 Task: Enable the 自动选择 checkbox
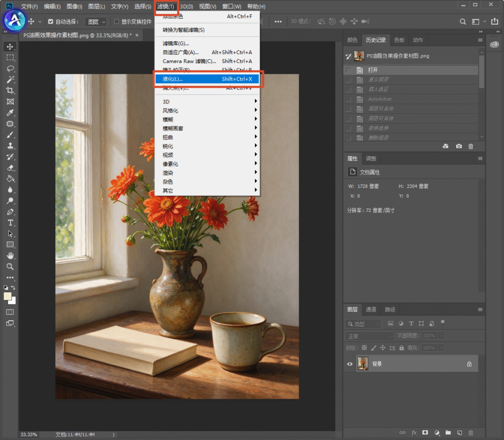pos(51,22)
